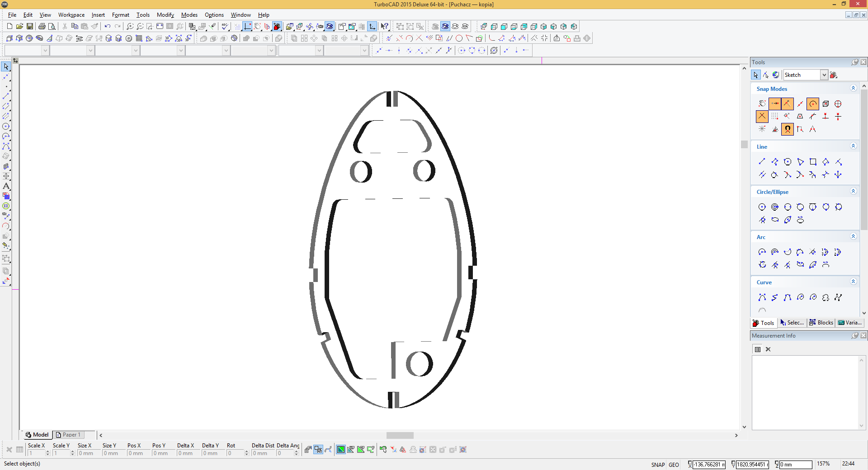
Task: Open the Workspace menu
Action: tap(71, 15)
